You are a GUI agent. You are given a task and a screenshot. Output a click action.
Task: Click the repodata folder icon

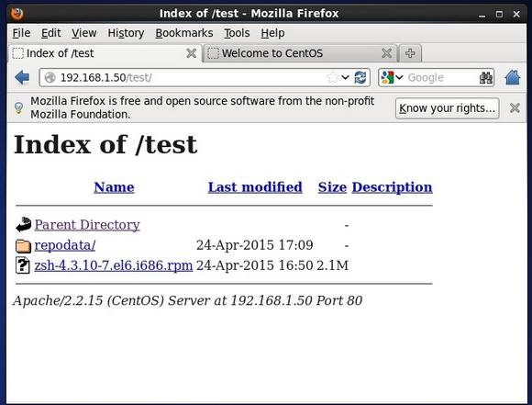23,245
